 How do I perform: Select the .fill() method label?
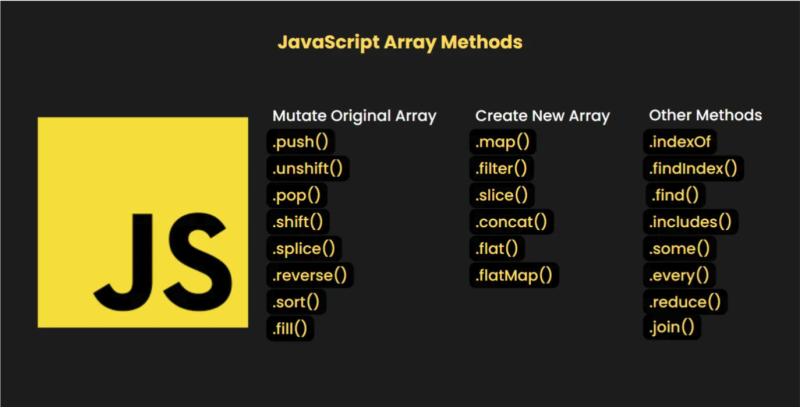pos(291,327)
